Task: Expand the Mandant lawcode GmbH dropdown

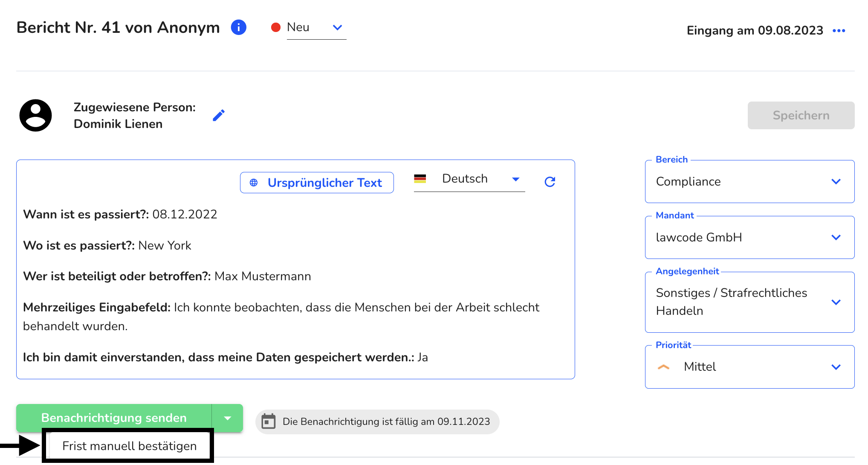Action: [x=749, y=238]
